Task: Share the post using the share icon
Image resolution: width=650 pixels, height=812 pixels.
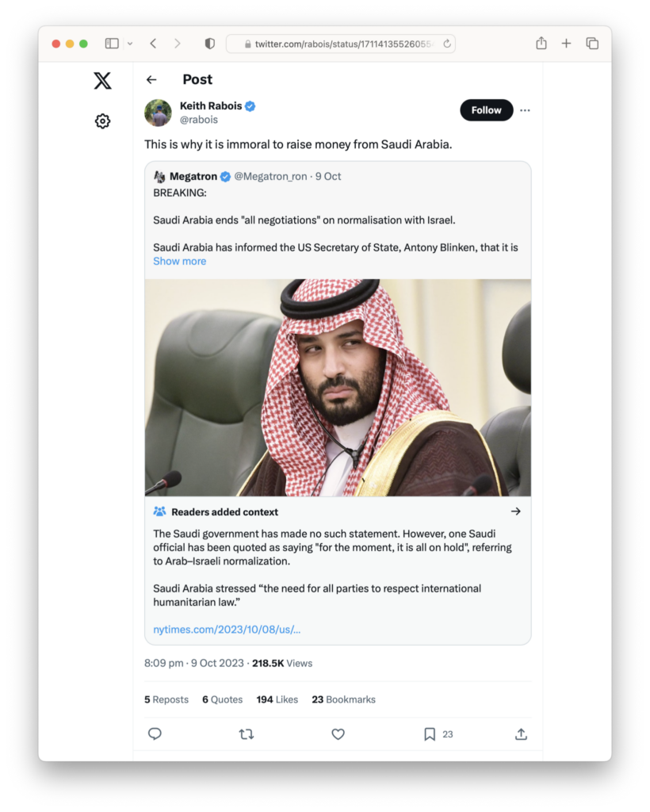Action: pos(521,734)
